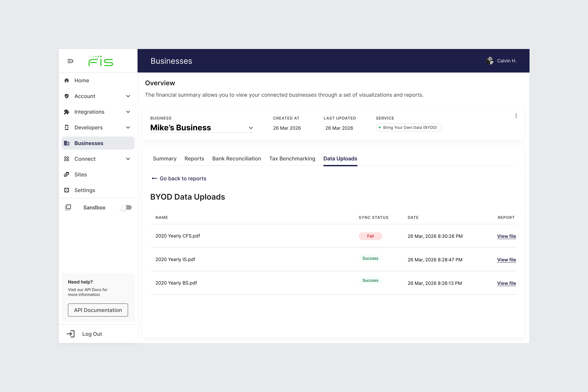Image resolution: width=588 pixels, height=392 pixels.
Task: Collapse the sidebar menu icon
Action: tap(70, 61)
